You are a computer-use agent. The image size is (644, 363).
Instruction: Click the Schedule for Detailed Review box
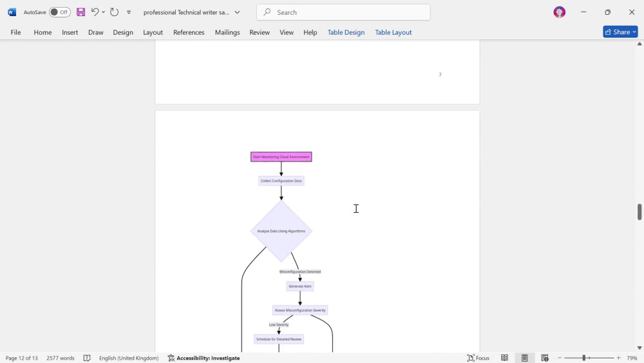279,339
